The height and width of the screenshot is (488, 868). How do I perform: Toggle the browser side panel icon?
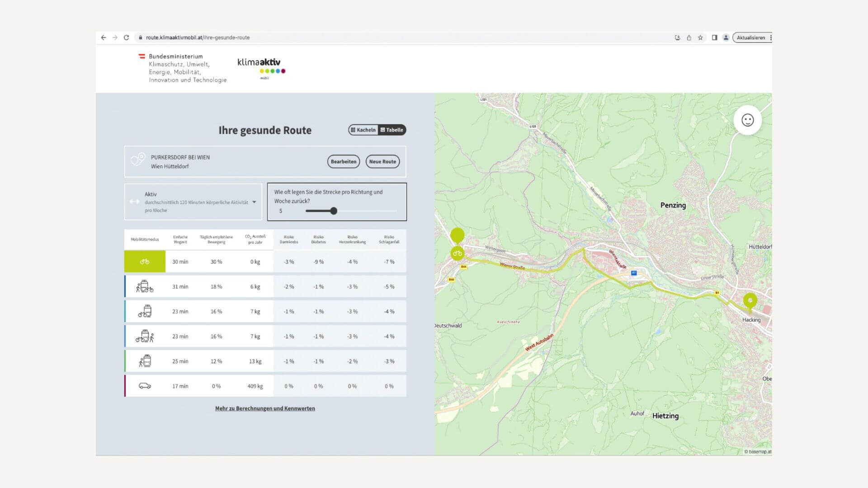[x=714, y=38]
